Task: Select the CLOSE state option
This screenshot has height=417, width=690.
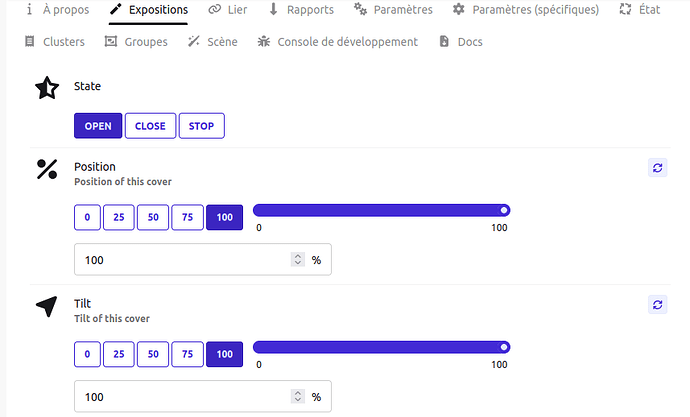Action: 150,126
